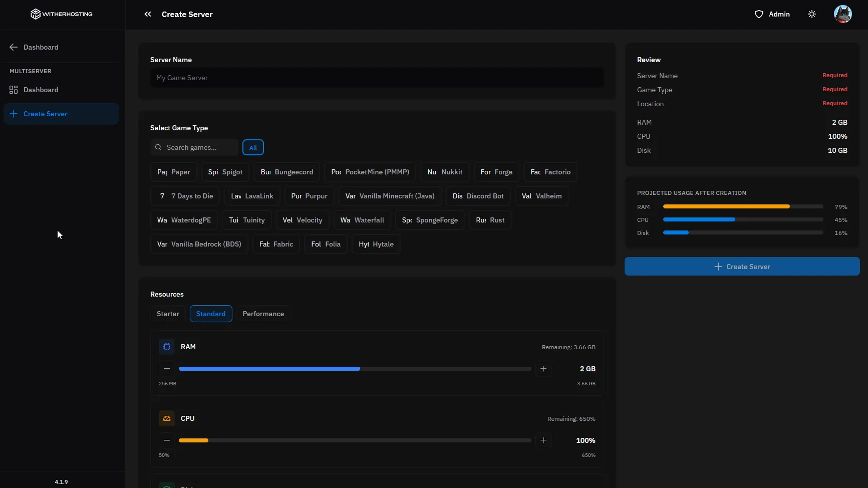
Task: Choose Paper game type
Action: [174, 172]
